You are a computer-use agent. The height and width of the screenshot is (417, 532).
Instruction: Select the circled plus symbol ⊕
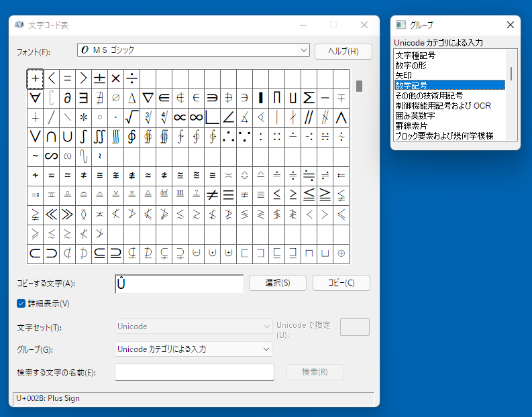(x=341, y=253)
